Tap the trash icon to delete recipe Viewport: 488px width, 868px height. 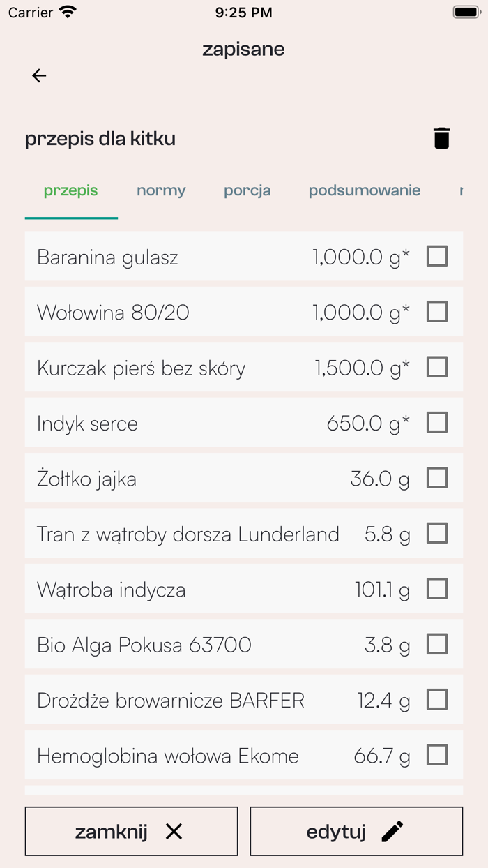pos(441,138)
